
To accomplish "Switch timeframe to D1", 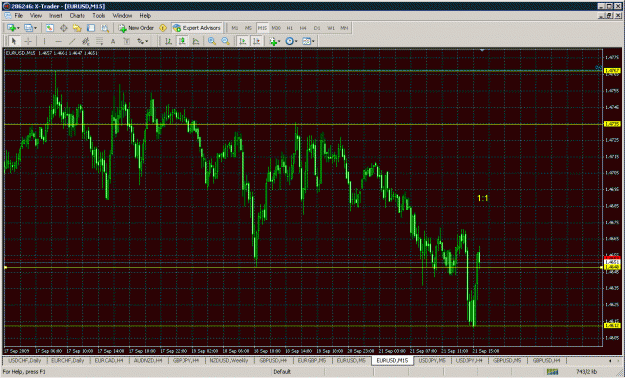I will tap(317, 28).
